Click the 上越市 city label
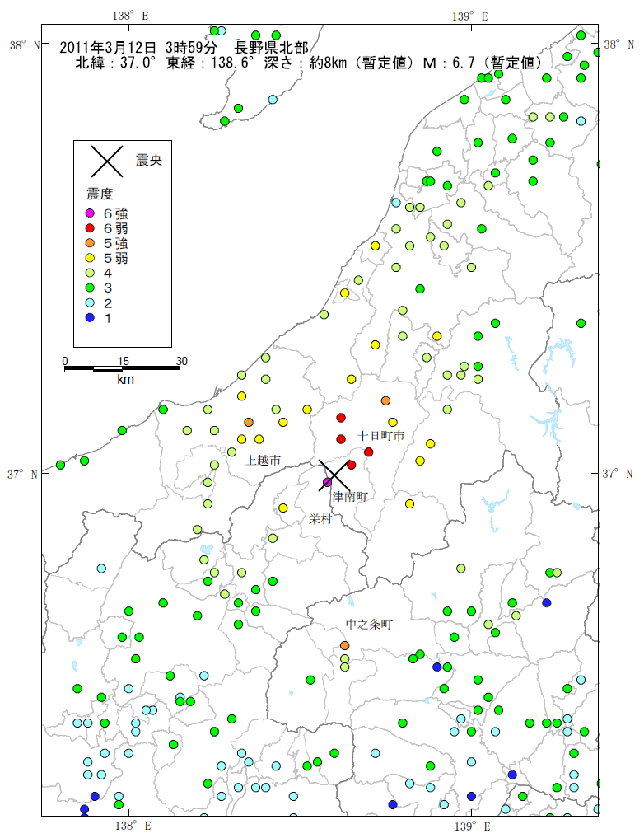The height and width of the screenshot is (838, 644). pyautogui.click(x=264, y=460)
